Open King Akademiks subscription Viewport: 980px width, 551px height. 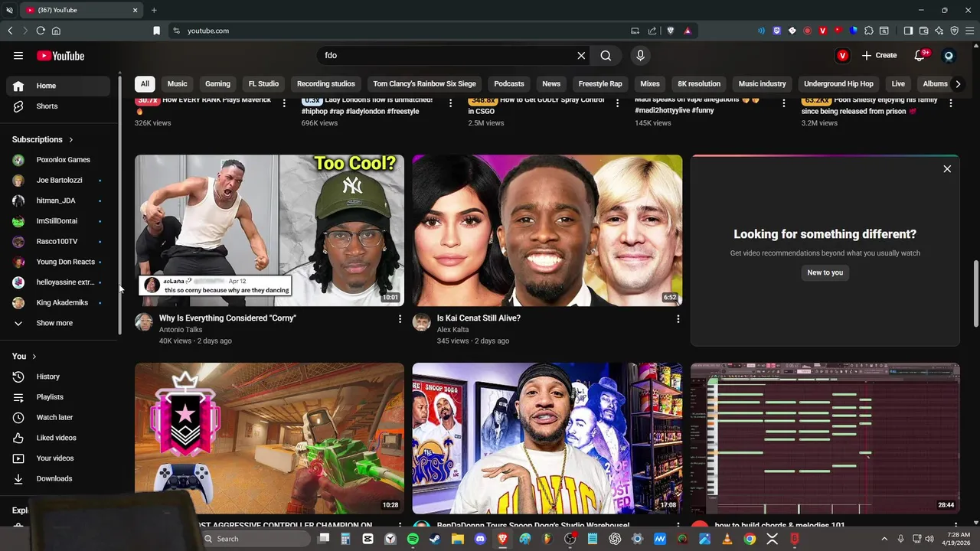[58, 302]
